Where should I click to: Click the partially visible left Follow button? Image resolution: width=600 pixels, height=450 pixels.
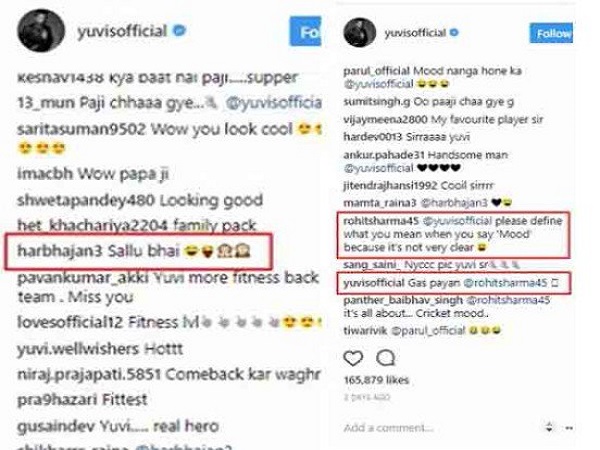click(305, 31)
